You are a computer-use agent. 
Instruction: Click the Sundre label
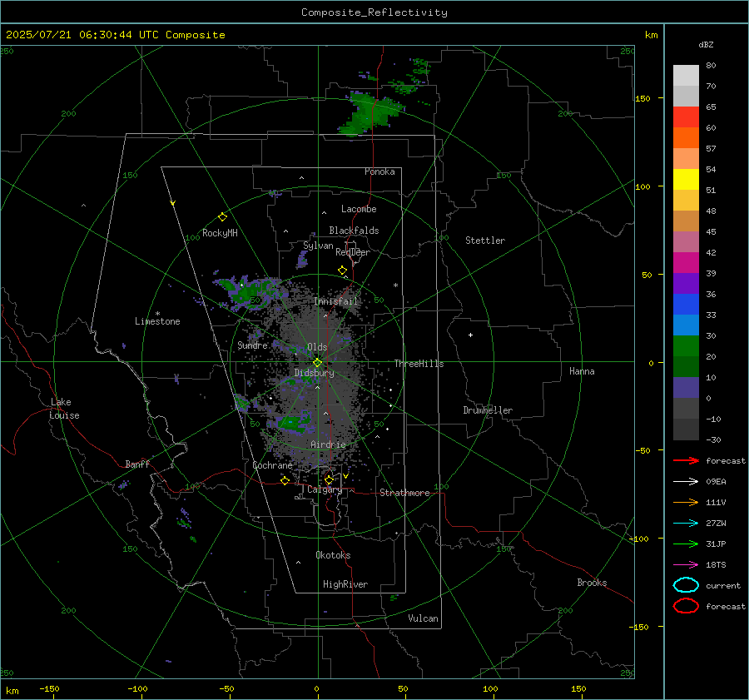[253, 345]
